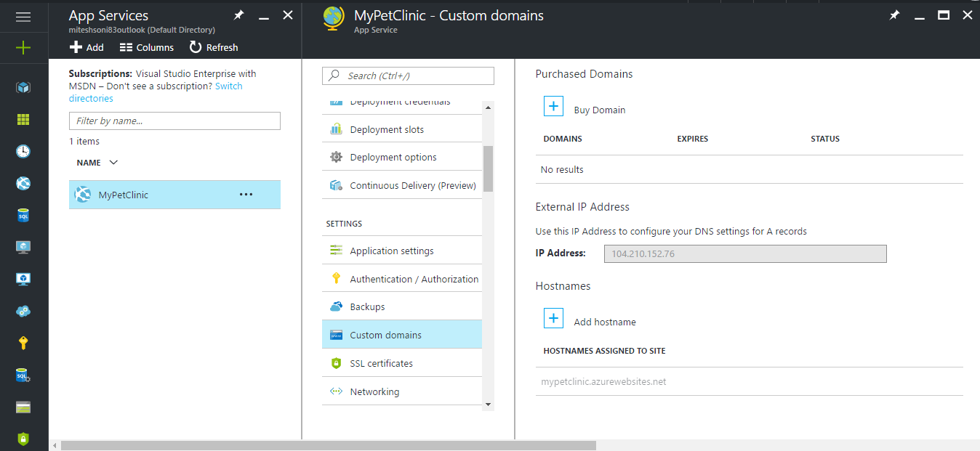The height and width of the screenshot is (451, 980).
Task: Click the Search (Ctrl+/) box
Action: 408,76
